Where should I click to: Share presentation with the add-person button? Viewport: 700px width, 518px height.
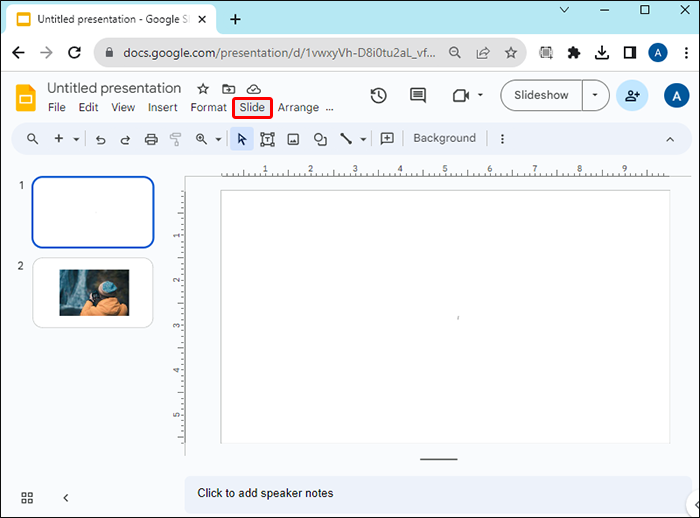[632, 96]
